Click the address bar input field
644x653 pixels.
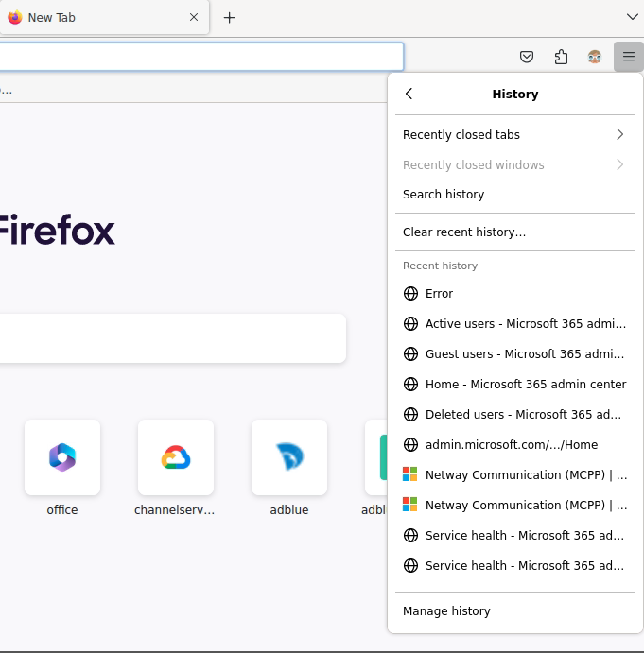click(x=199, y=57)
